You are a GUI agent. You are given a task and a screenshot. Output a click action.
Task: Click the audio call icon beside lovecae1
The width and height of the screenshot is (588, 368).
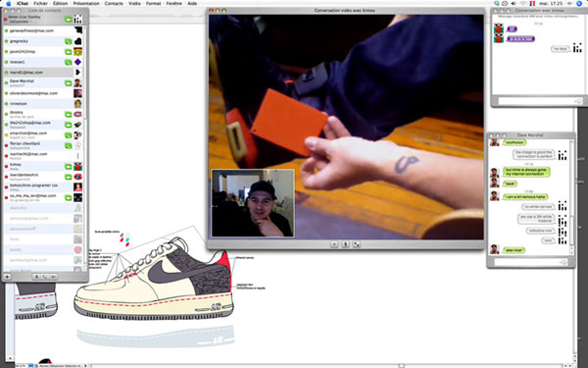pos(69,63)
